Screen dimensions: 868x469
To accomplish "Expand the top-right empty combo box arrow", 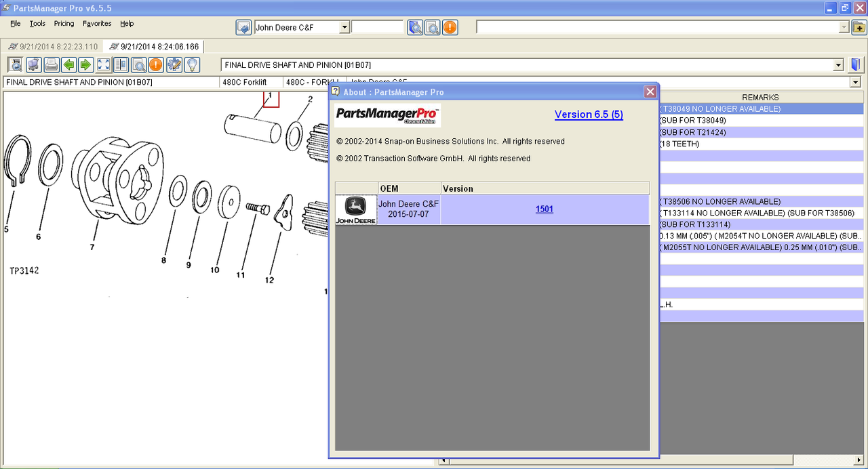I will (x=844, y=28).
